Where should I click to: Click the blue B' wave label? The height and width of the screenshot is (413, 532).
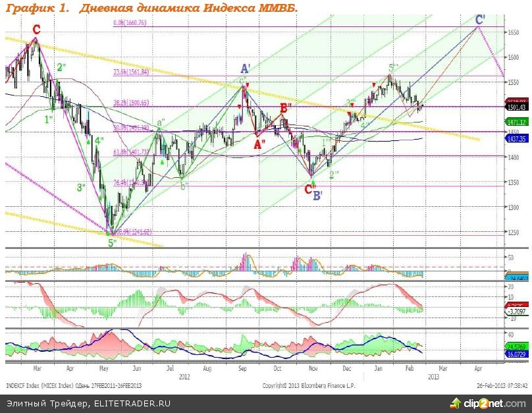(317, 195)
